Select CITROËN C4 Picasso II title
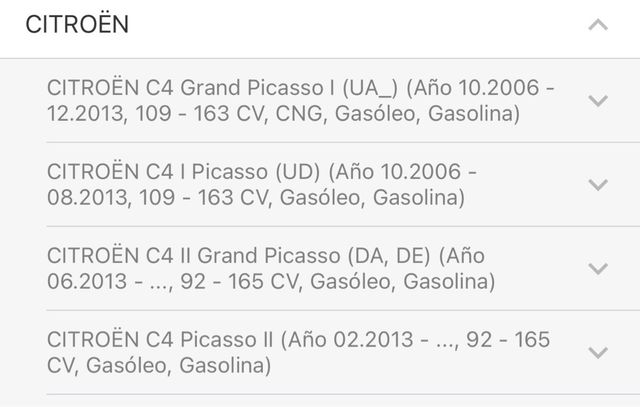The image size is (640, 407). coord(160,340)
